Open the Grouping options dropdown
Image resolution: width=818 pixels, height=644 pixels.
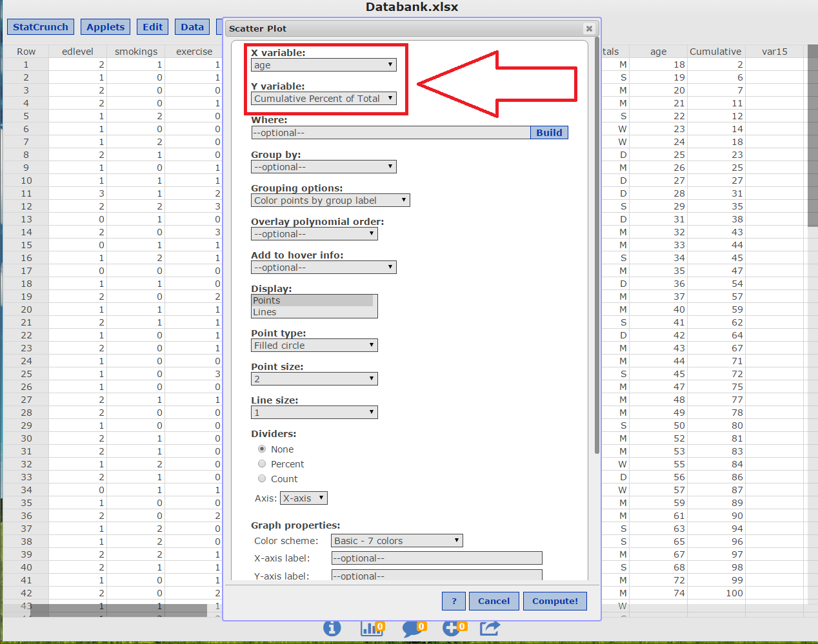[x=330, y=200]
